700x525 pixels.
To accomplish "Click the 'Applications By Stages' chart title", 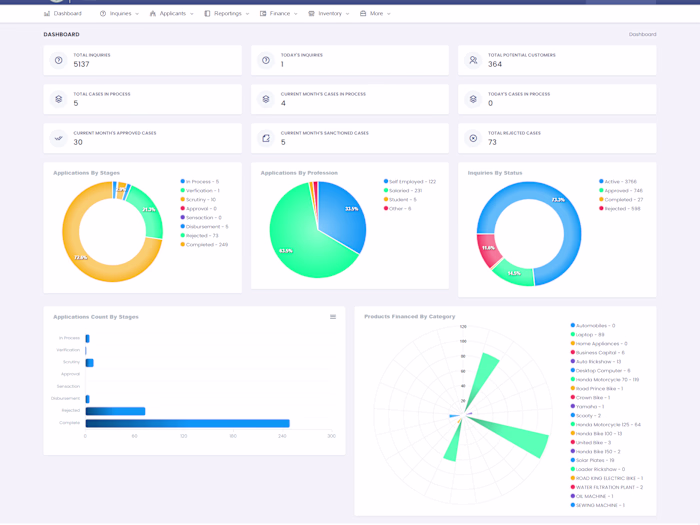I will [87, 173].
